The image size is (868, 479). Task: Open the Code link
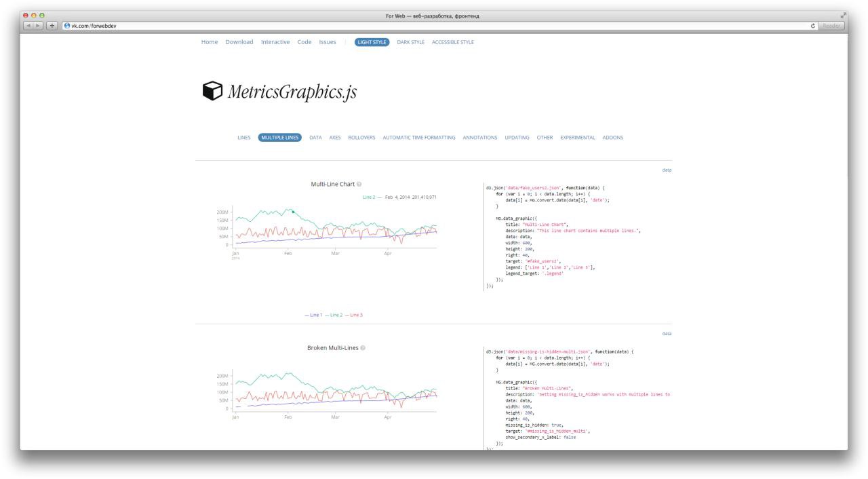point(304,42)
